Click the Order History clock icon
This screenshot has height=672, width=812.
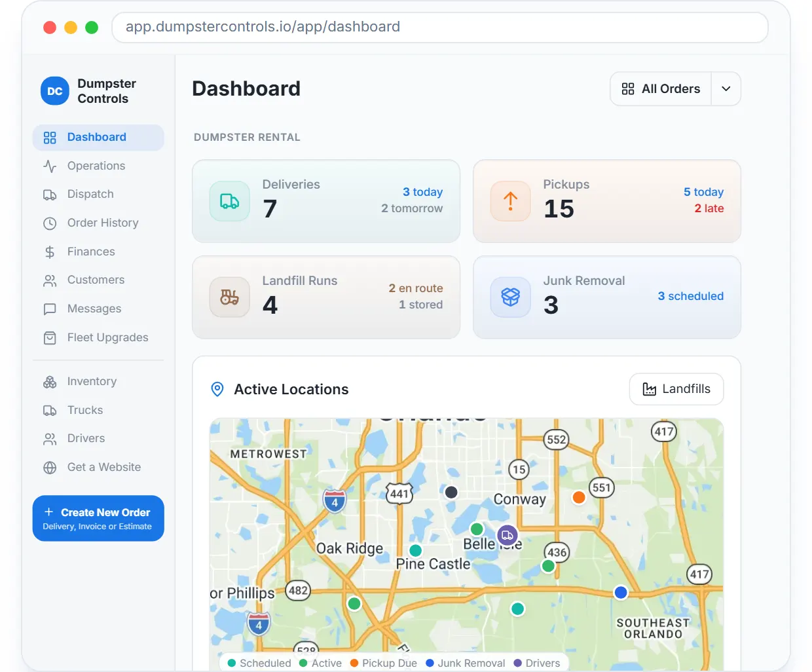pos(50,223)
